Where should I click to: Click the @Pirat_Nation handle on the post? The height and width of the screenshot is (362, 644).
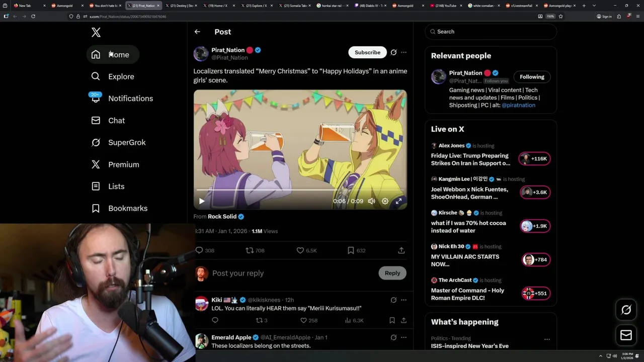pyautogui.click(x=229, y=58)
